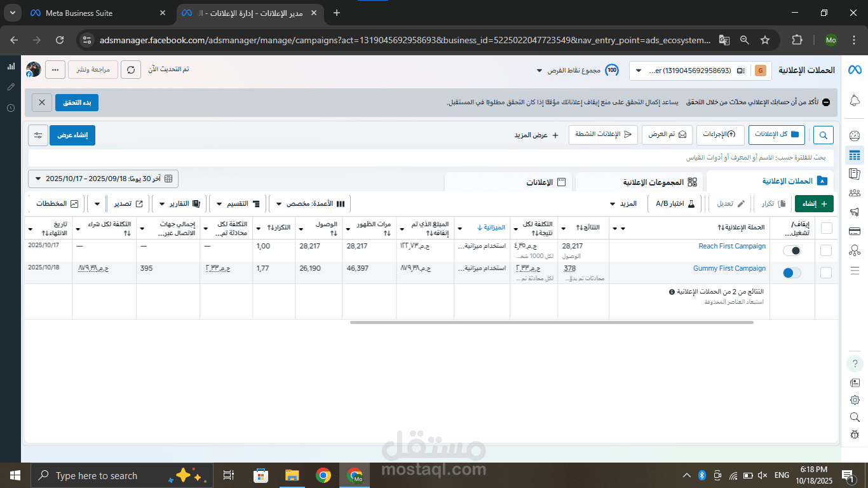Image resolution: width=868 pixels, height=488 pixels.
Task: Refresh data with the circular arrows button
Action: [x=131, y=70]
